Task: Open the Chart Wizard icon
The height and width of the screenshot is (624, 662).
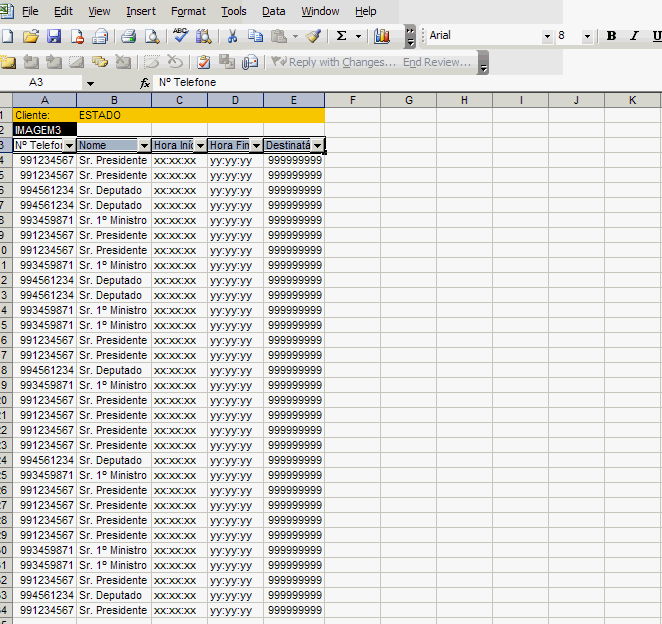Action: (x=381, y=36)
